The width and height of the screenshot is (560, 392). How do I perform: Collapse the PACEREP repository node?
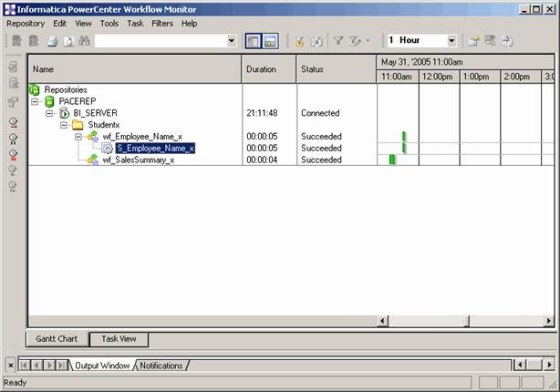click(35, 102)
